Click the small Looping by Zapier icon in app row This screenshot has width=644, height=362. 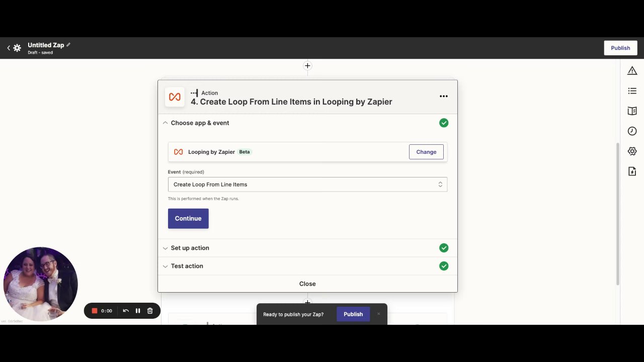pyautogui.click(x=178, y=152)
